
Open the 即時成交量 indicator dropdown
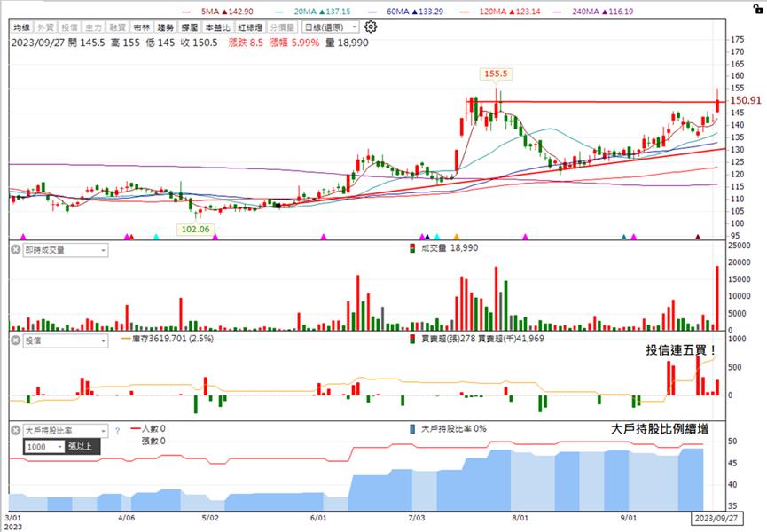click(x=66, y=250)
